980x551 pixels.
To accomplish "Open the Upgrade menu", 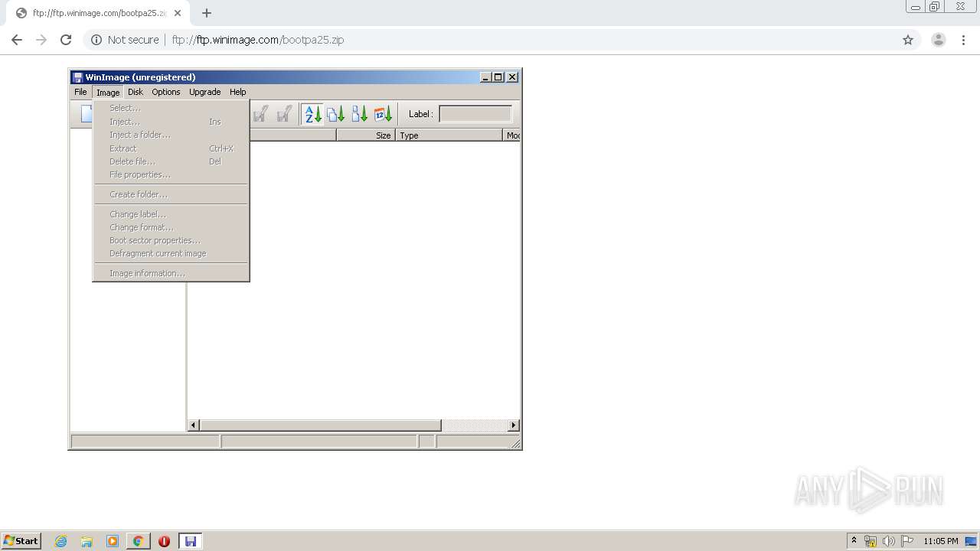I will tap(205, 92).
